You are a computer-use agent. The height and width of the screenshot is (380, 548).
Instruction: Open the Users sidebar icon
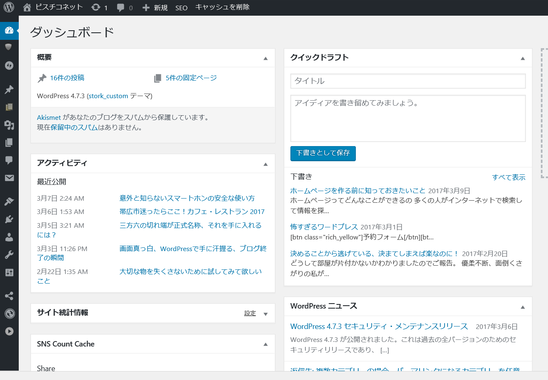(x=9, y=237)
